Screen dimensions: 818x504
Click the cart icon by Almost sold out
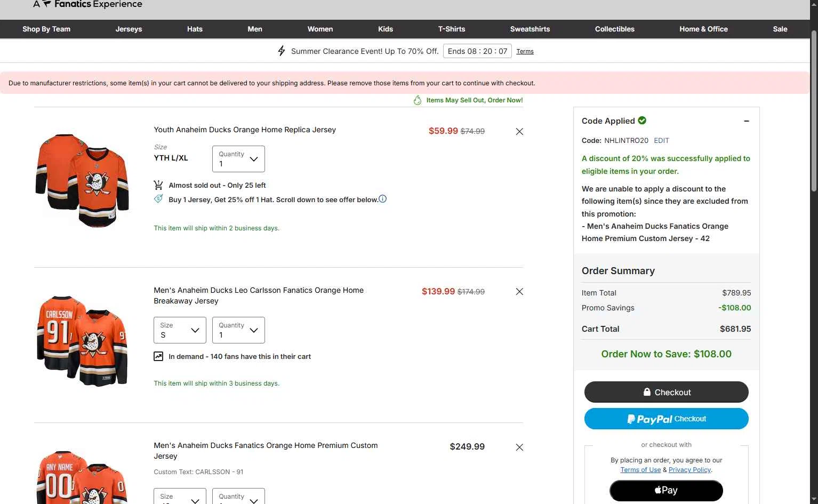158,185
